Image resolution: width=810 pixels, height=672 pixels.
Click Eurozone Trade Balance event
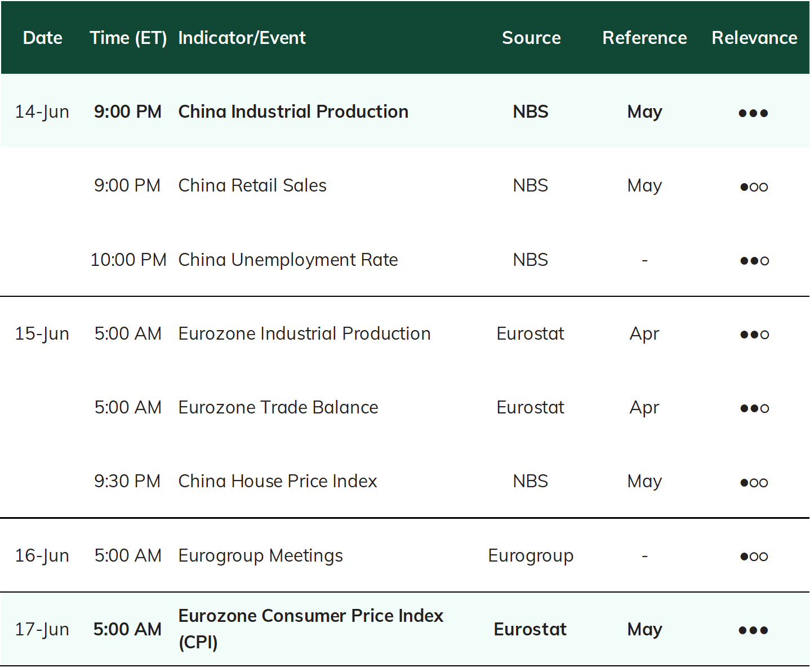(x=278, y=407)
